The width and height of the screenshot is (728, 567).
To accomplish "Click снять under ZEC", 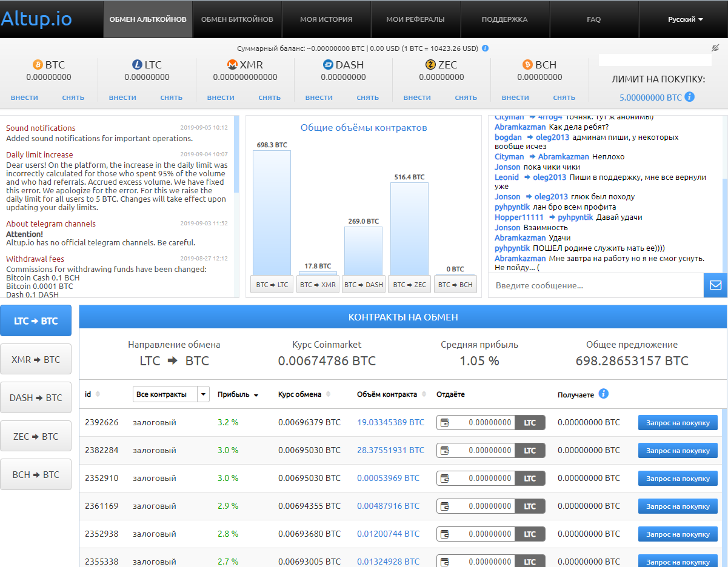I will (x=466, y=98).
